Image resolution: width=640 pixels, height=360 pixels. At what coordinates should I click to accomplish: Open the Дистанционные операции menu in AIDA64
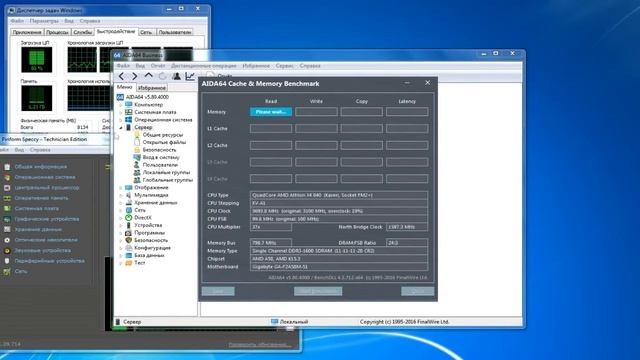tap(204, 66)
